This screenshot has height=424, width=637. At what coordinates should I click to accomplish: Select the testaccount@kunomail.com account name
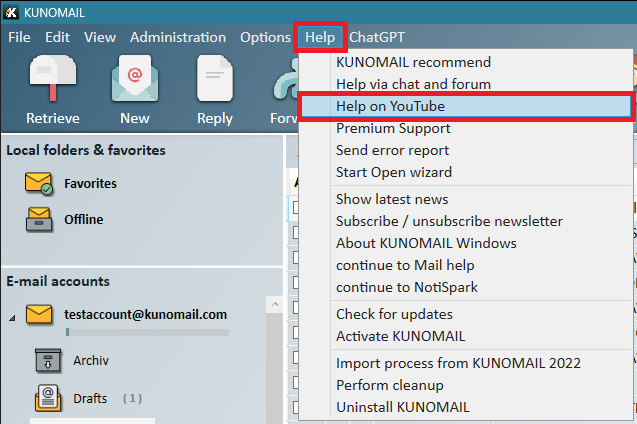pos(145,314)
